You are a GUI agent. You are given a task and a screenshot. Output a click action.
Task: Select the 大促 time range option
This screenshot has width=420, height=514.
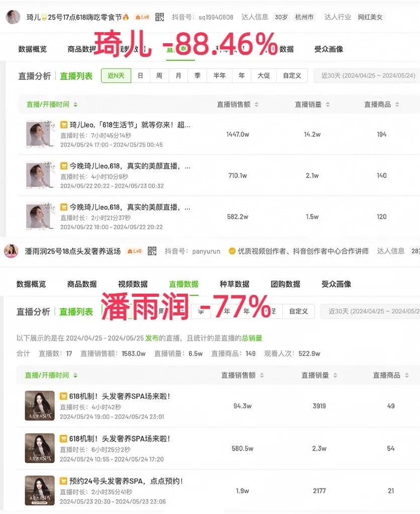(x=264, y=76)
